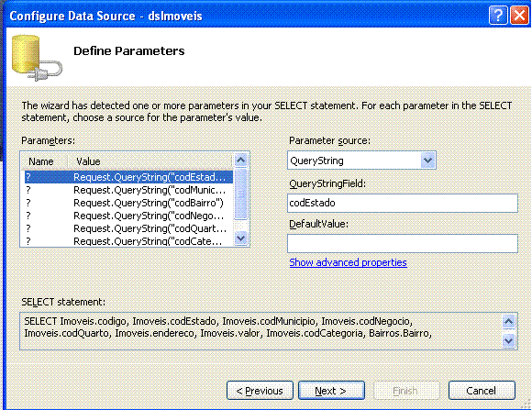Select the codBairro parameter row
Screen dimensions: 532x410
click(x=128, y=203)
